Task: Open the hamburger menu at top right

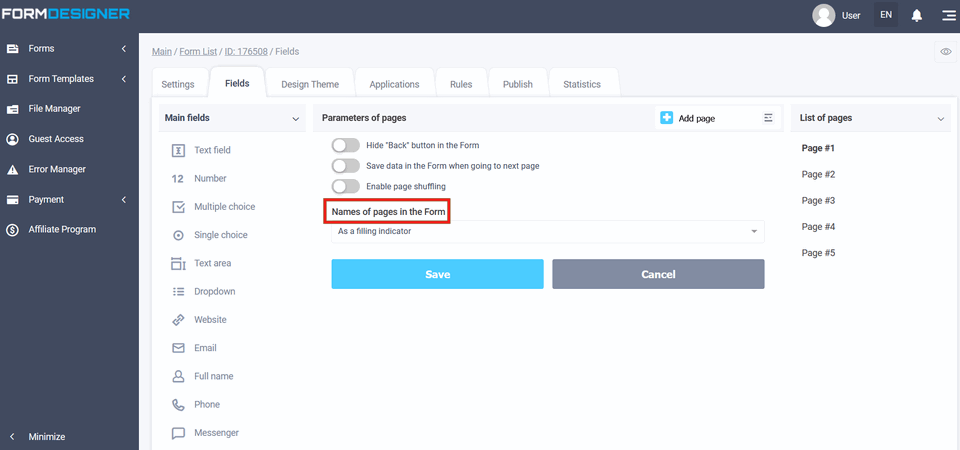Action: tap(948, 16)
